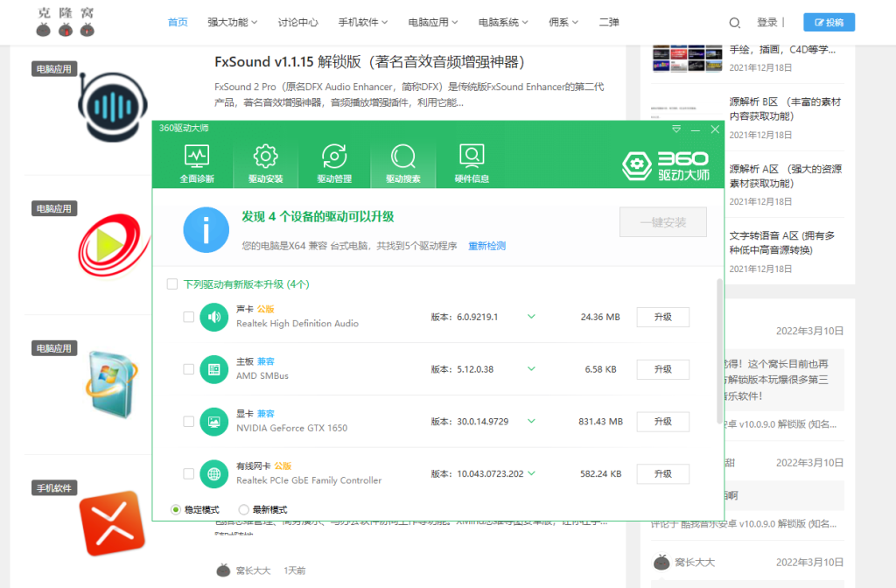Expand version dropdown for 5.12.0.38
This screenshot has height=588, width=896.
[x=531, y=368]
